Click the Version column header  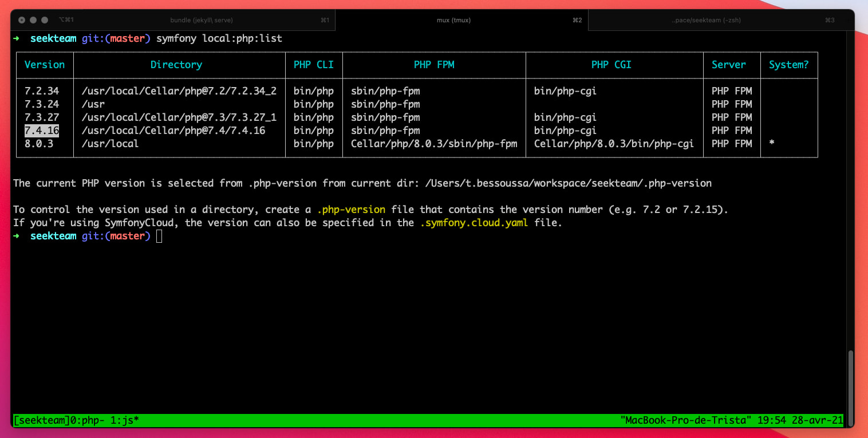45,65
